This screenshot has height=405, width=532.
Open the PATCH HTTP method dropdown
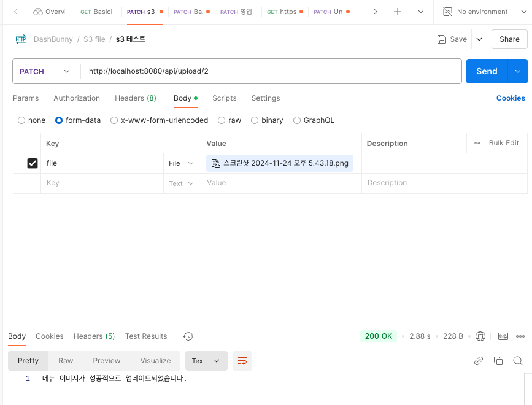pyautogui.click(x=45, y=71)
